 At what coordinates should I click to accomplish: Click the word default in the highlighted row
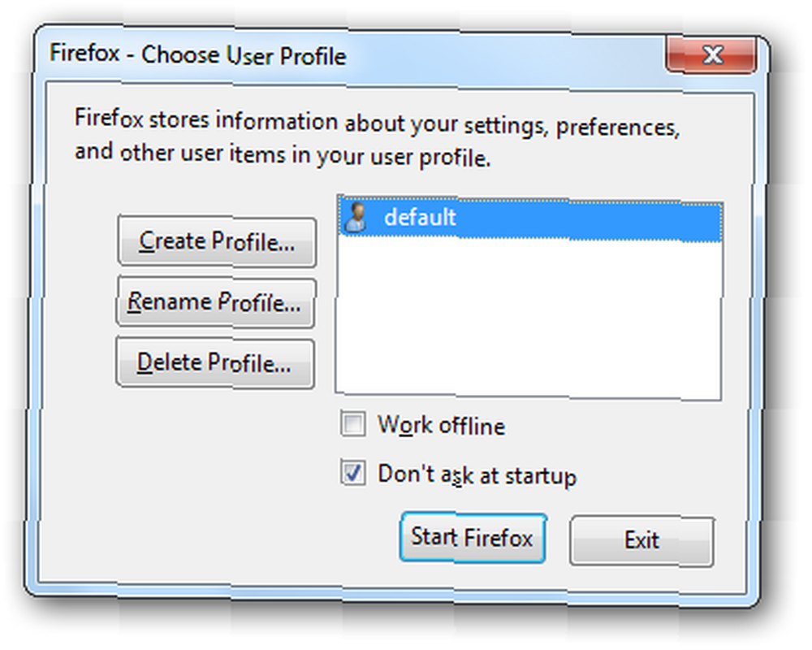[420, 217]
